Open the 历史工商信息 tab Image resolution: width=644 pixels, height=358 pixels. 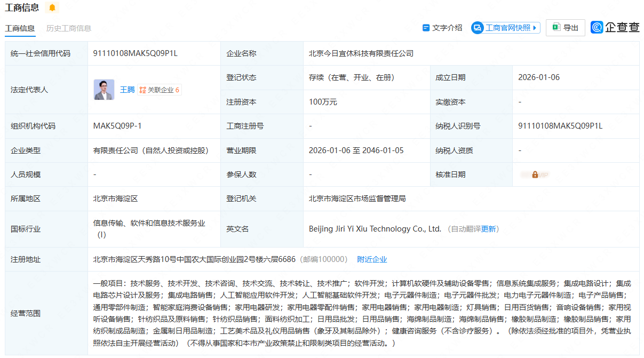click(69, 28)
